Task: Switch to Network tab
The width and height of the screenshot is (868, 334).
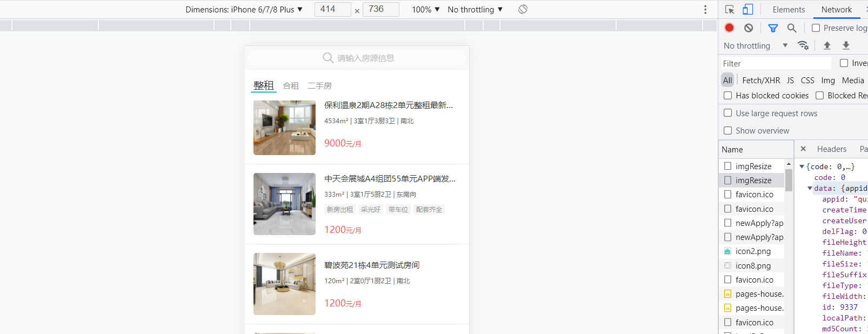Action: (836, 10)
